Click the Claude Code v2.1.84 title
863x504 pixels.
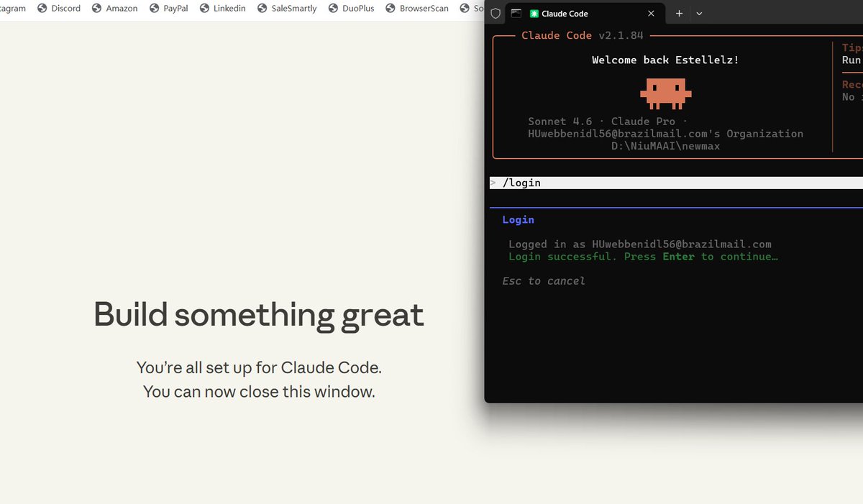(583, 35)
